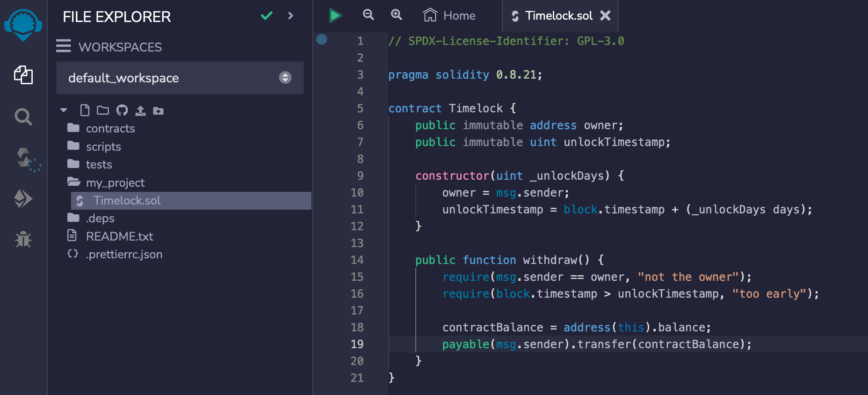Toggle breakpoint marker on line 1

click(x=322, y=39)
